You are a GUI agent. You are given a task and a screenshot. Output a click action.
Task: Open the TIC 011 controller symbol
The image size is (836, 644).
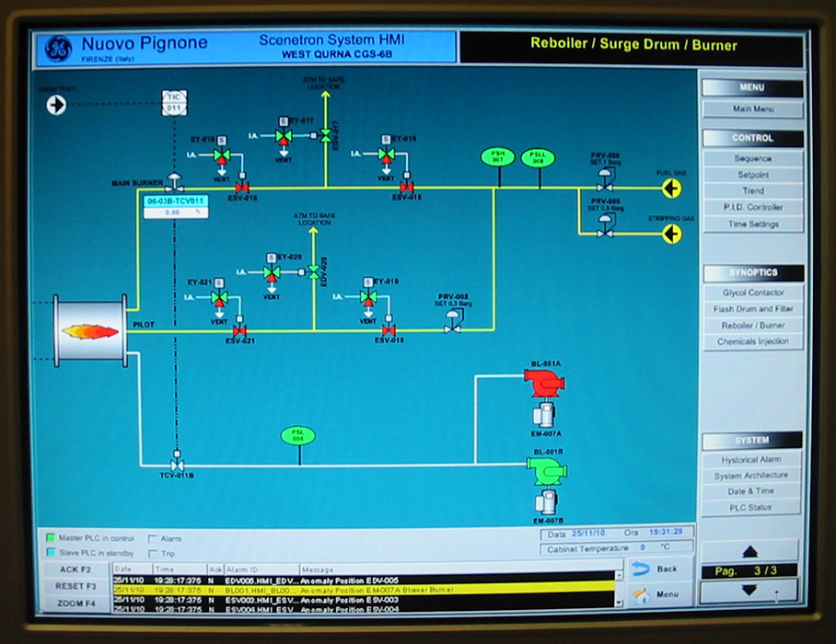click(174, 103)
